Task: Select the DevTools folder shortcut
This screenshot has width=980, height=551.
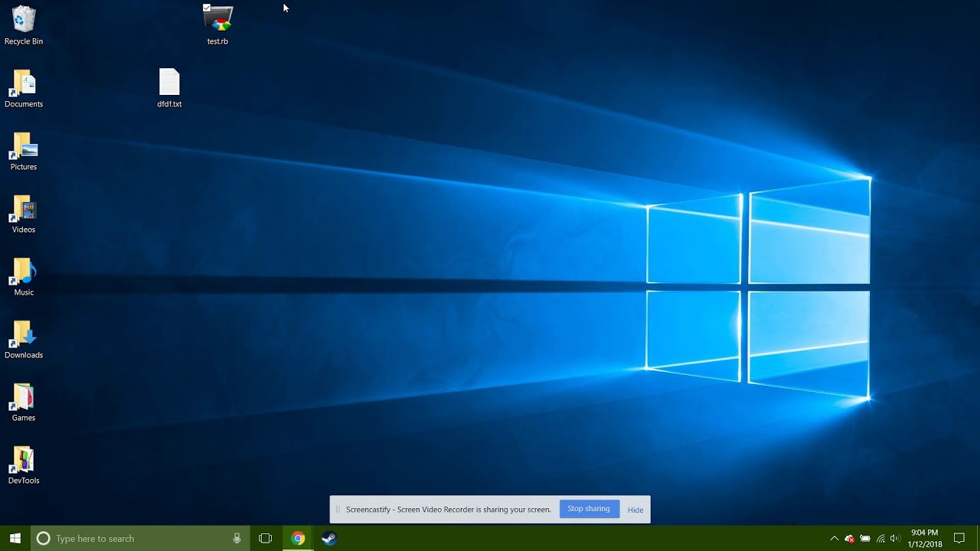Action: [x=24, y=465]
